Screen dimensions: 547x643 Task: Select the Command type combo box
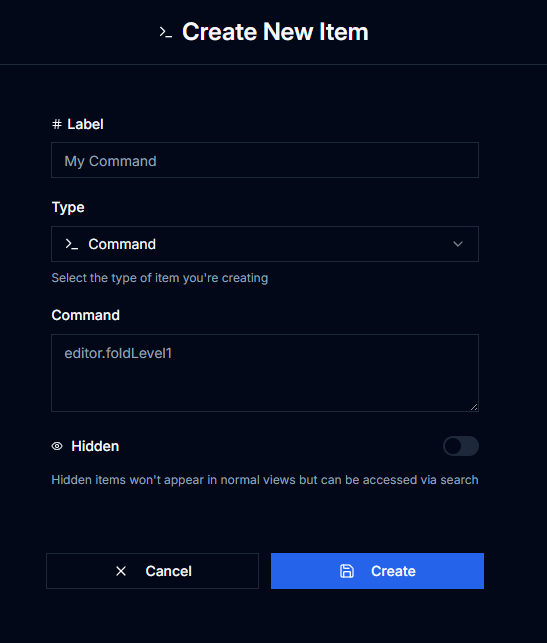click(265, 244)
